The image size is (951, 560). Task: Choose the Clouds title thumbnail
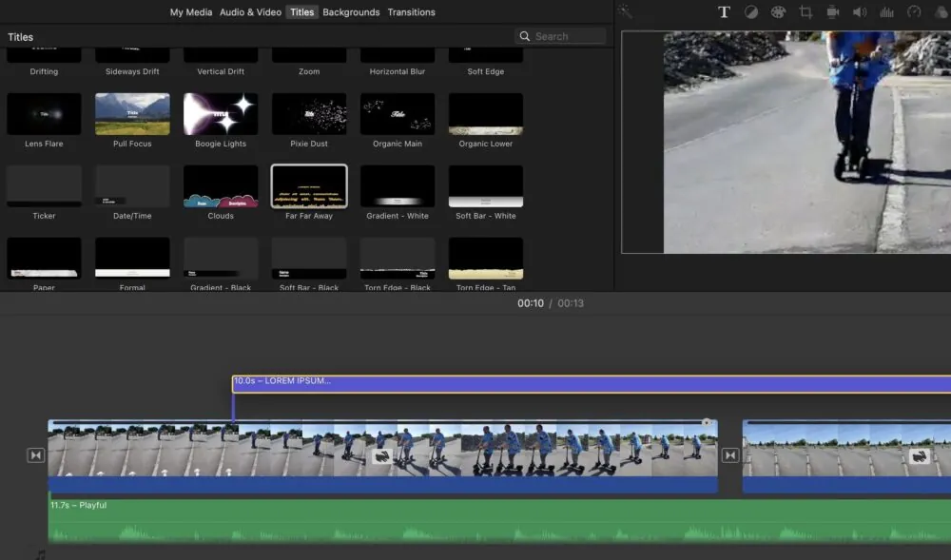[221, 186]
